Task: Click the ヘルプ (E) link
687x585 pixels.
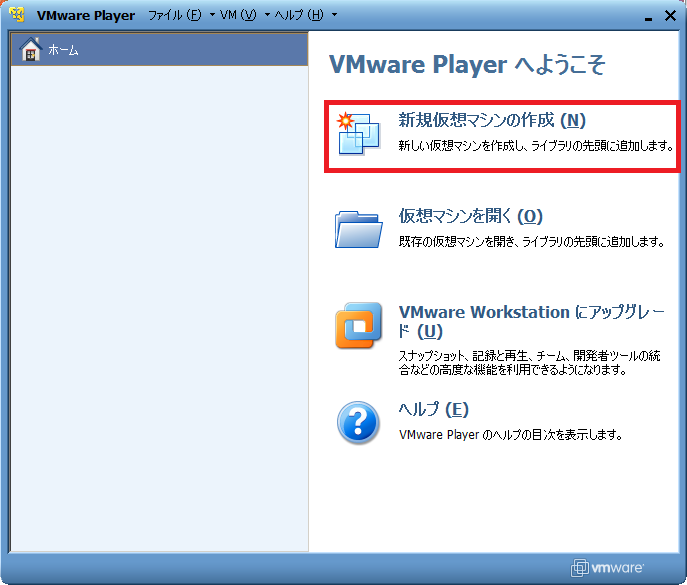Action: [x=433, y=409]
